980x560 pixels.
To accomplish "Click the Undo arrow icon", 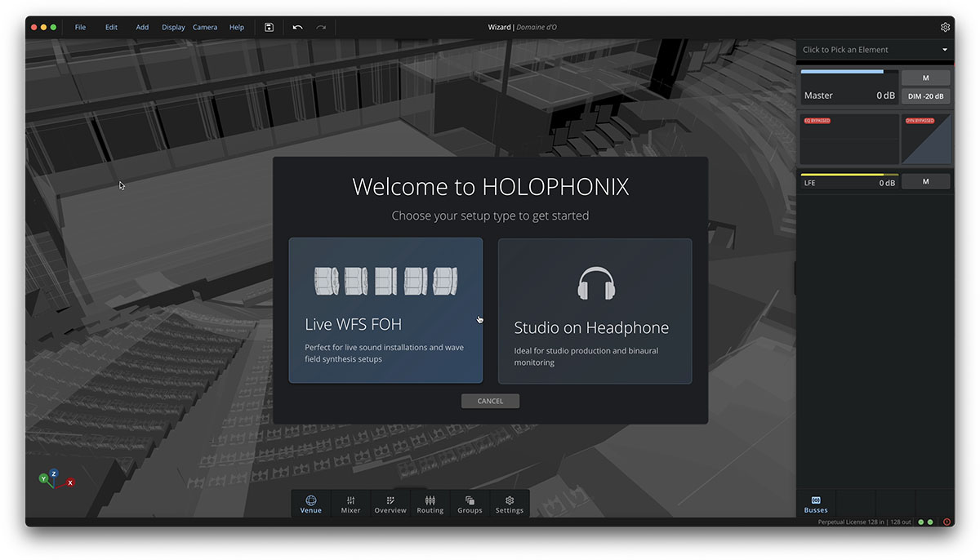I will pos(299,27).
